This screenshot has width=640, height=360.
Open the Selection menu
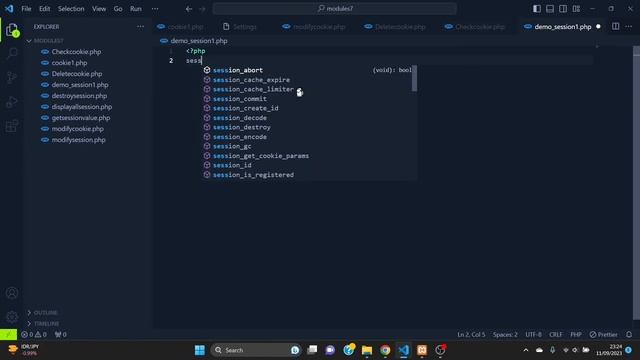click(x=71, y=9)
